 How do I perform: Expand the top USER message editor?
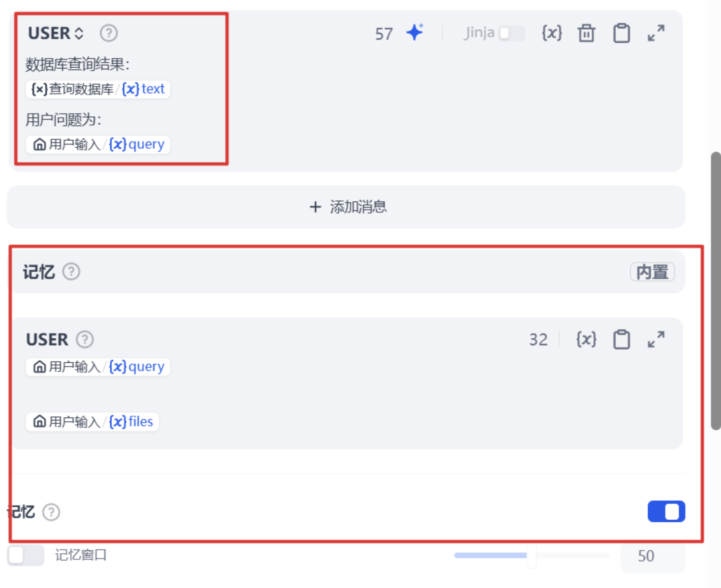click(656, 33)
